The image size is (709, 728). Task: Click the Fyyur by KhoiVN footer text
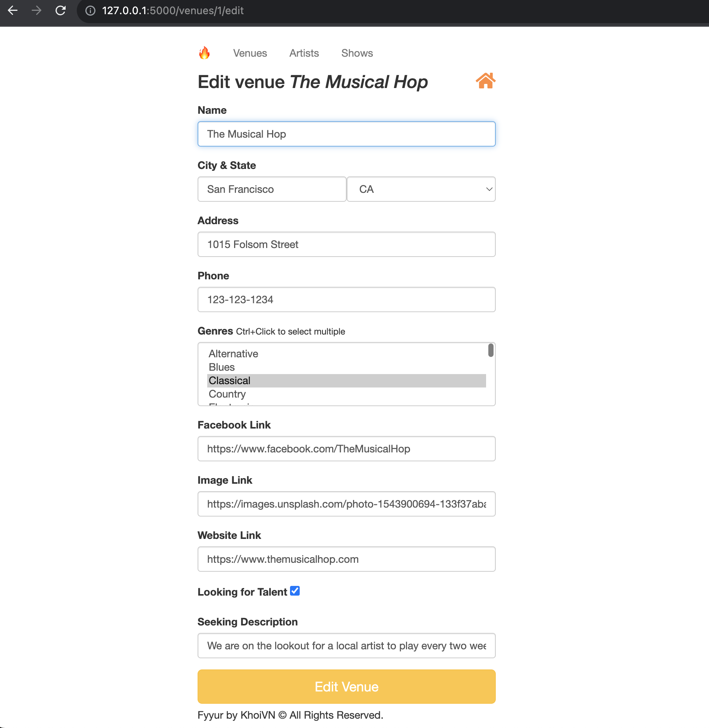point(290,715)
